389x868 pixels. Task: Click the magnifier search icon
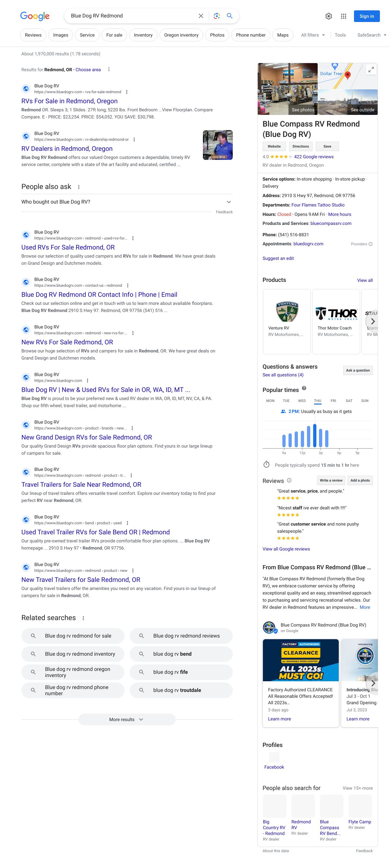point(230,16)
